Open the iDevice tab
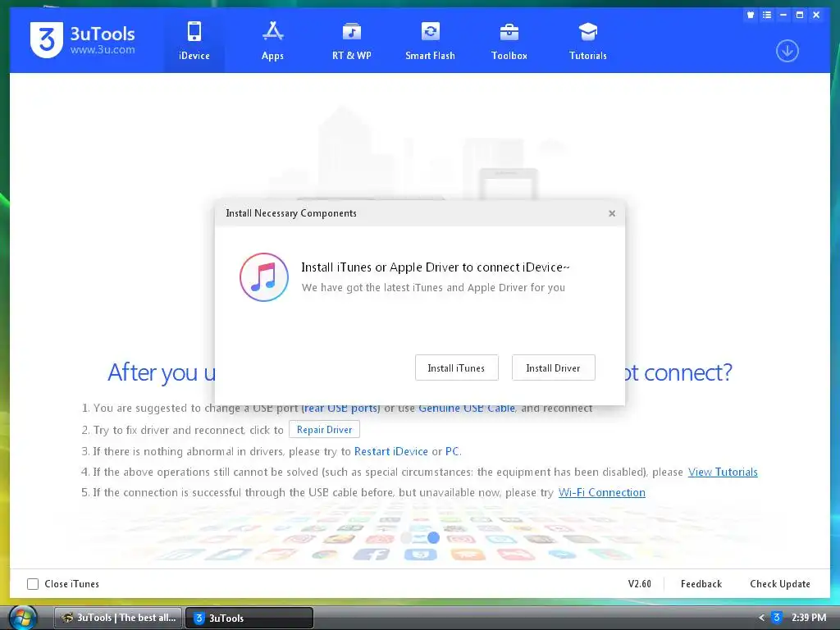840x630 pixels. (x=194, y=41)
